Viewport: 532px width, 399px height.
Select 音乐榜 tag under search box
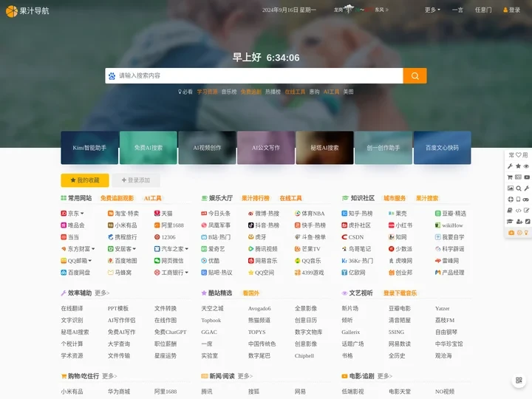point(229,92)
